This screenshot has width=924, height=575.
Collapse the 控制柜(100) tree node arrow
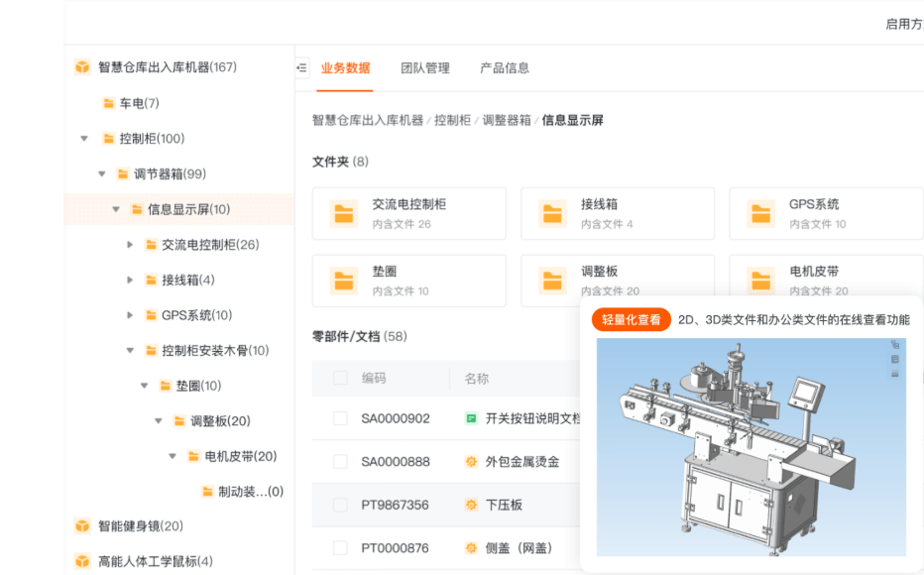point(84,139)
